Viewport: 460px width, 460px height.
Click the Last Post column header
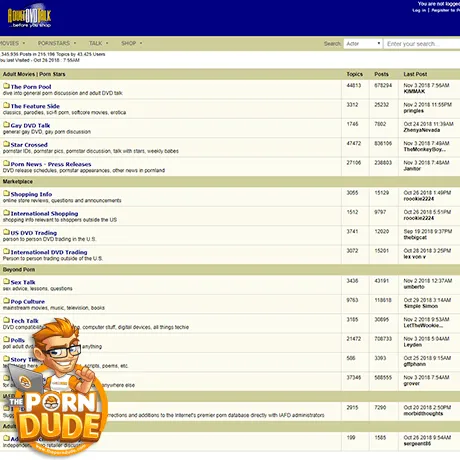click(x=415, y=74)
